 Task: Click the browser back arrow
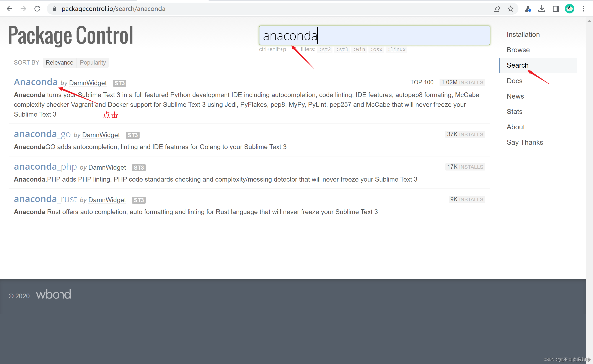coord(9,9)
